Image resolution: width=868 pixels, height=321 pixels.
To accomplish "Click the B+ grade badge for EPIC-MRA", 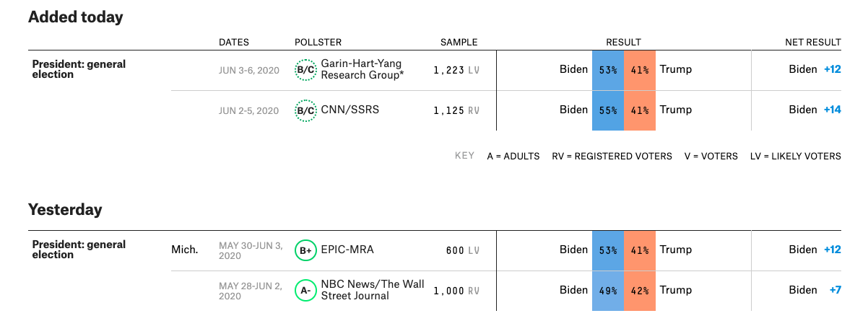I will [306, 250].
